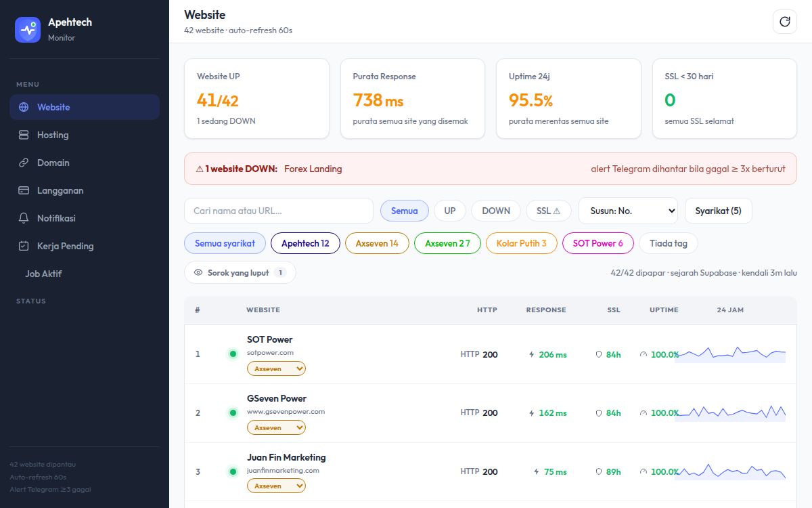
Task: Open the Susun: No. sort dropdown
Action: coord(628,211)
